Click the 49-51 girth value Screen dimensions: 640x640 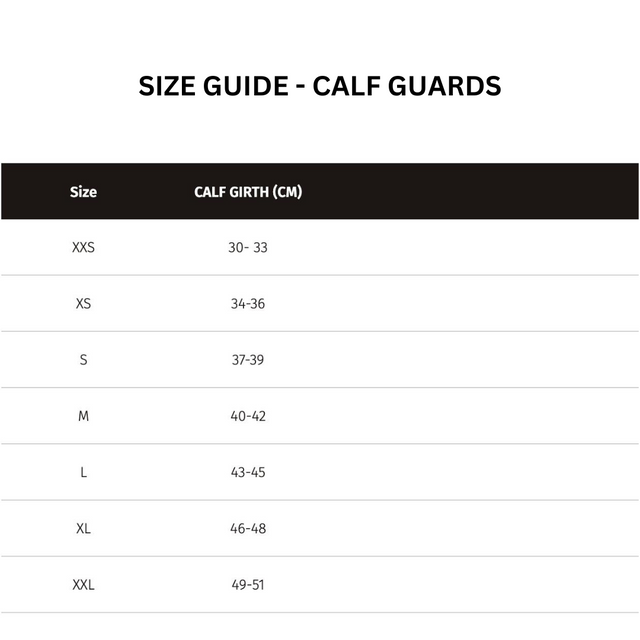click(248, 584)
